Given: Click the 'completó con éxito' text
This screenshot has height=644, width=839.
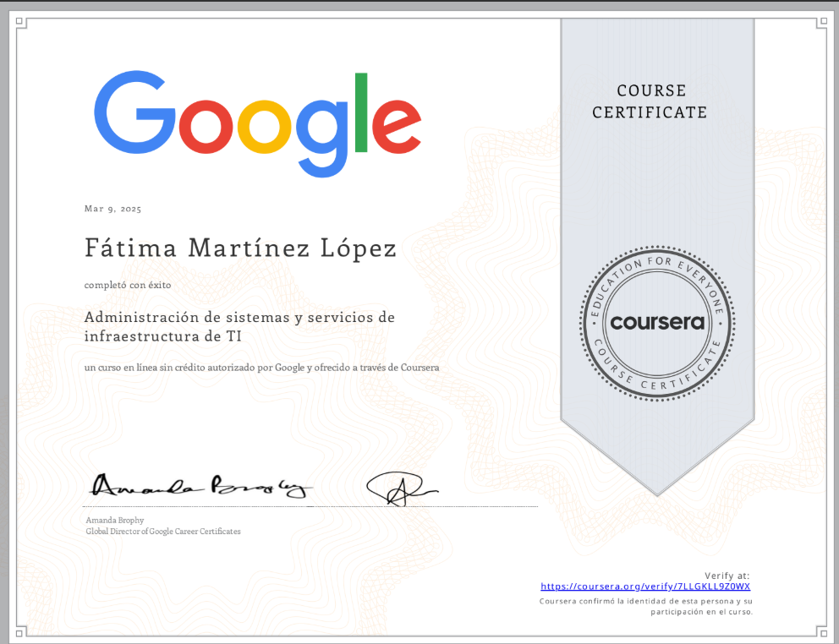Looking at the screenshot, I should (128, 285).
